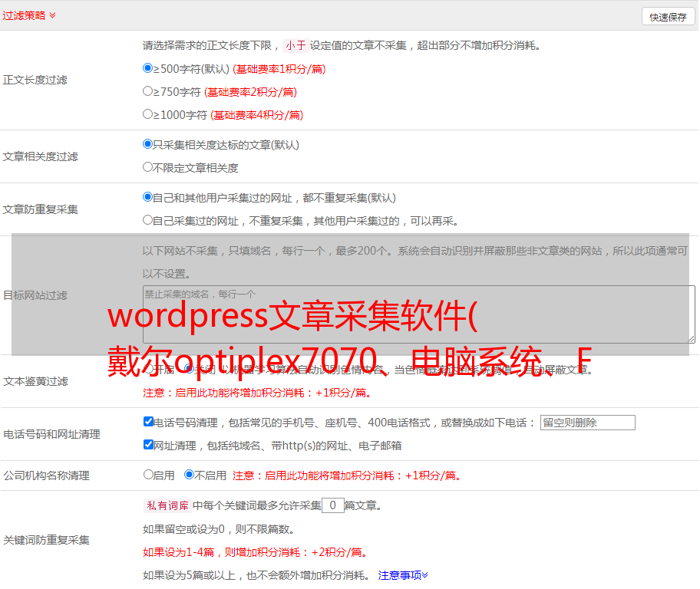Click the text 如果留空或设为0，则不限篇数。
The image size is (700, 589).
click(219, 529)
